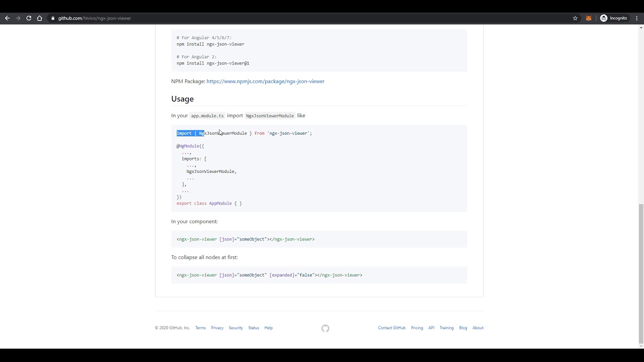Click the site lock icon
Screen dimensions: 644x362
[x=52, y=18]
